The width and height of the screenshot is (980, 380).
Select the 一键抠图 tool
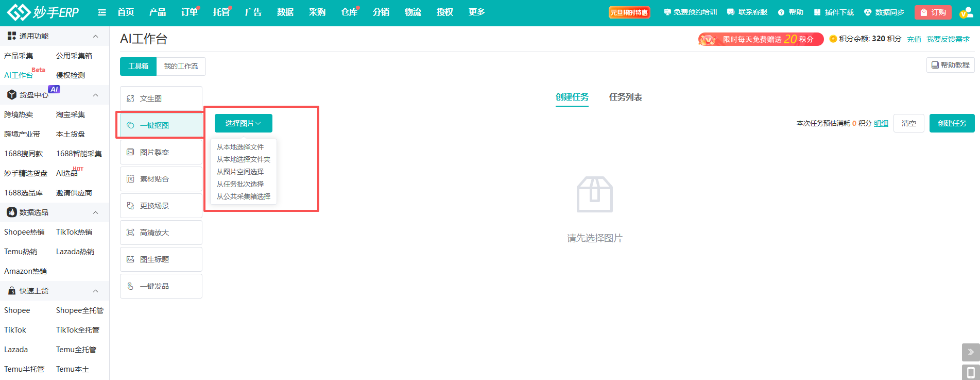pos(161,125)
